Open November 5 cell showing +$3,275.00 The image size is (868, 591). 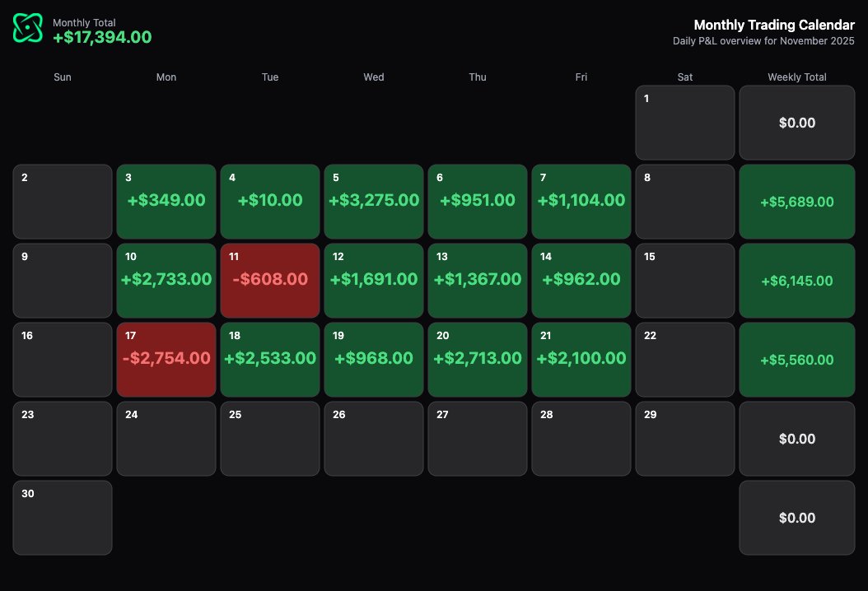(373, 201)
